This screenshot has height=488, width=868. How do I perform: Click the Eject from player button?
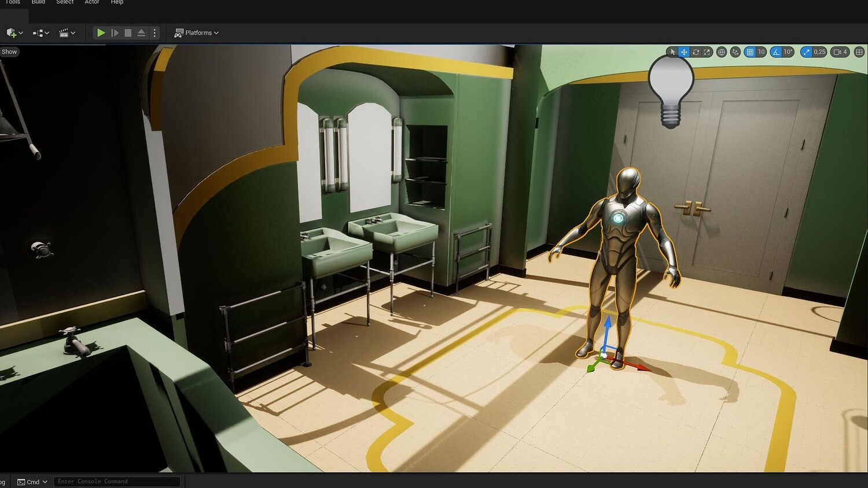point(141,33)
